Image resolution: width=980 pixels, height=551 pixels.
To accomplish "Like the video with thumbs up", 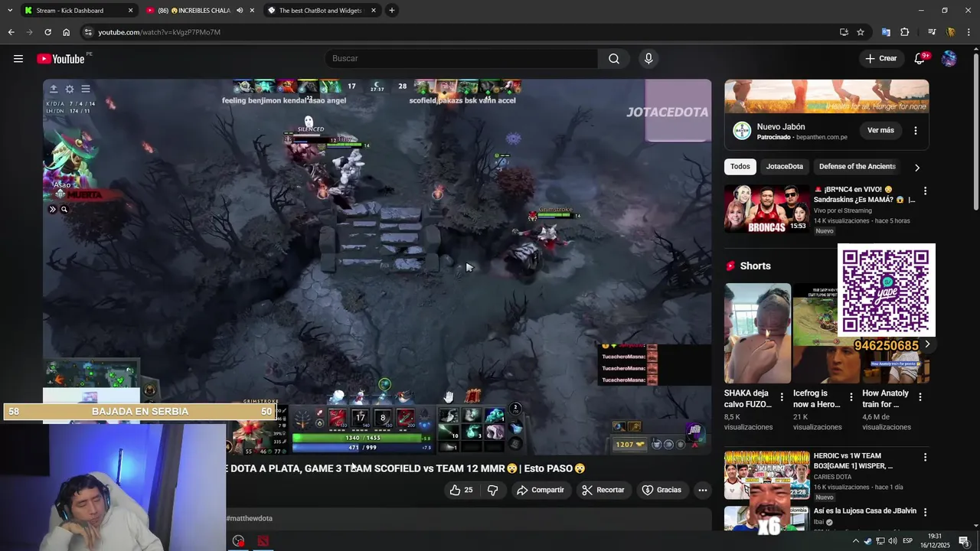I will (x=462, y=490).
